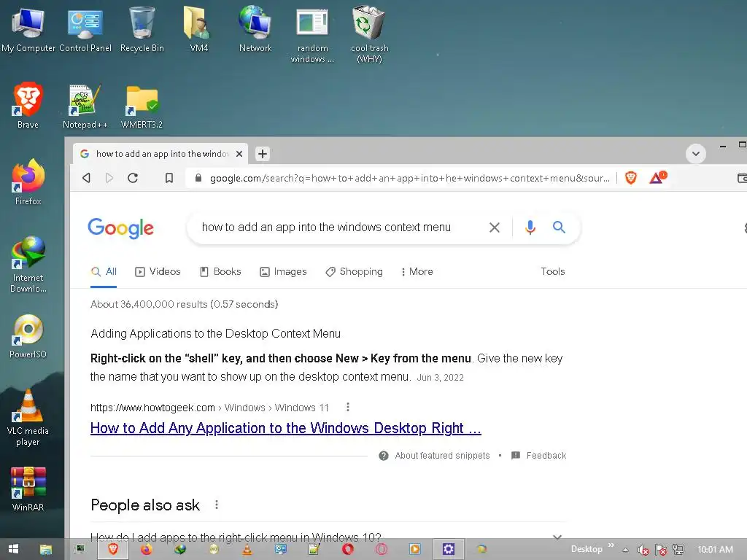The image size is (747, 560).
Task: Open People also ask options dots
Action: pyautogui.click(x=217, y=505)
